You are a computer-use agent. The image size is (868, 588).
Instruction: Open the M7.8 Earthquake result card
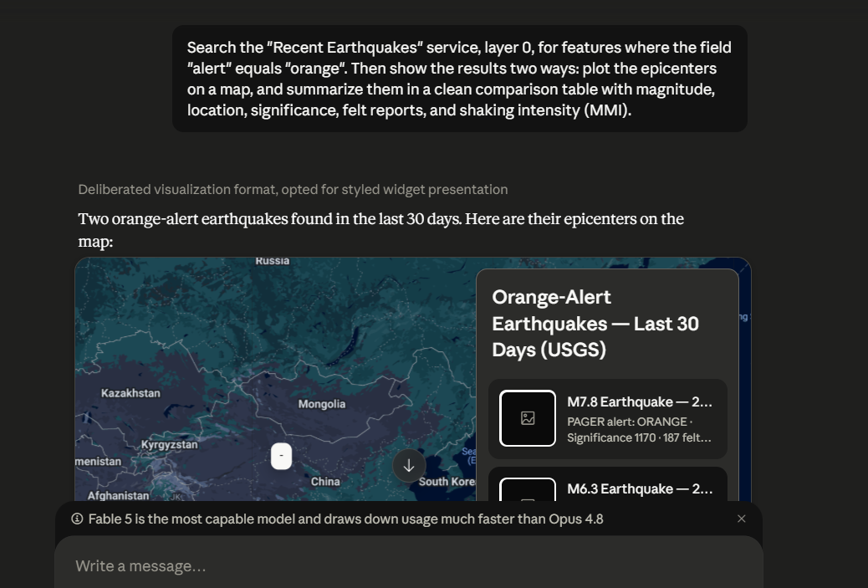(x=608, y=419)
